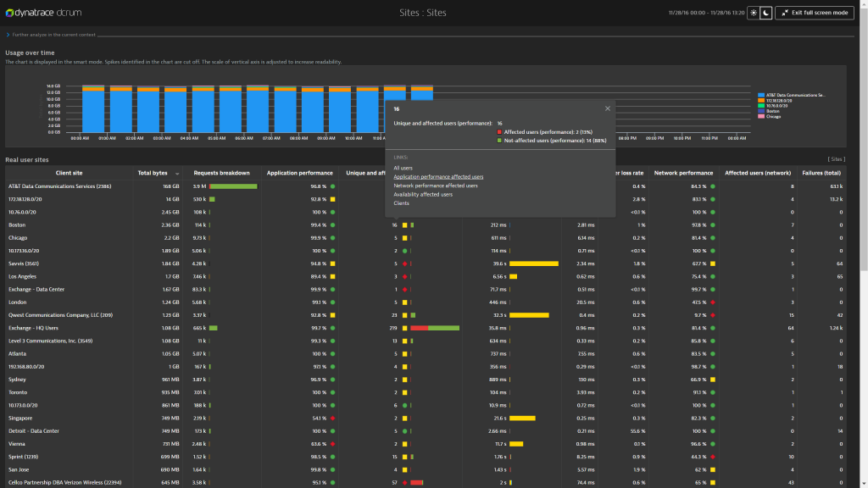
Task: Open the Boston site row
Action: coord(17,225)
